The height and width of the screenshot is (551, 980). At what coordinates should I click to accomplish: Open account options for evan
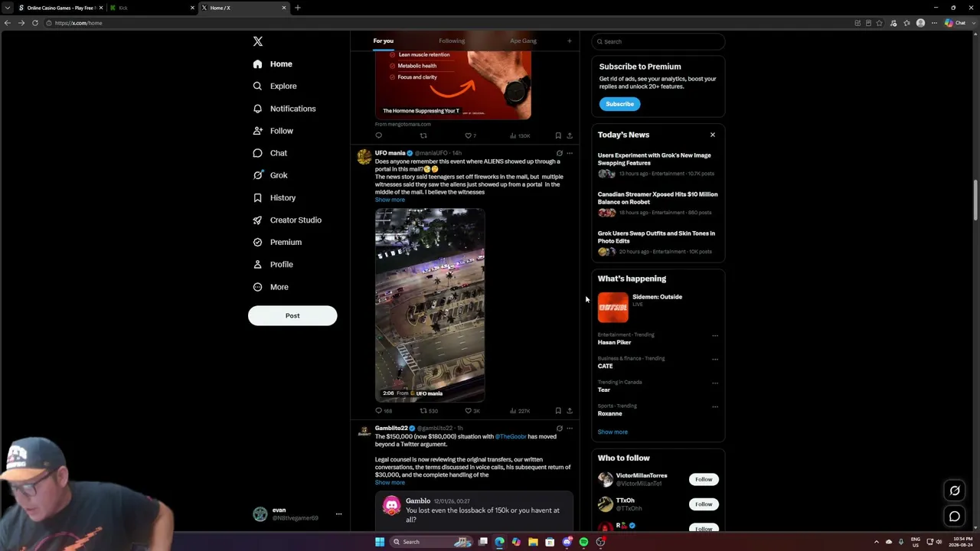(x=338, y=514)
